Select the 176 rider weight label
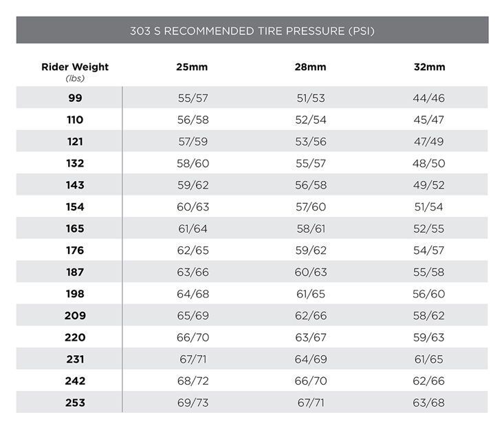This screenshot has width=504, height=435. [75, 251]
